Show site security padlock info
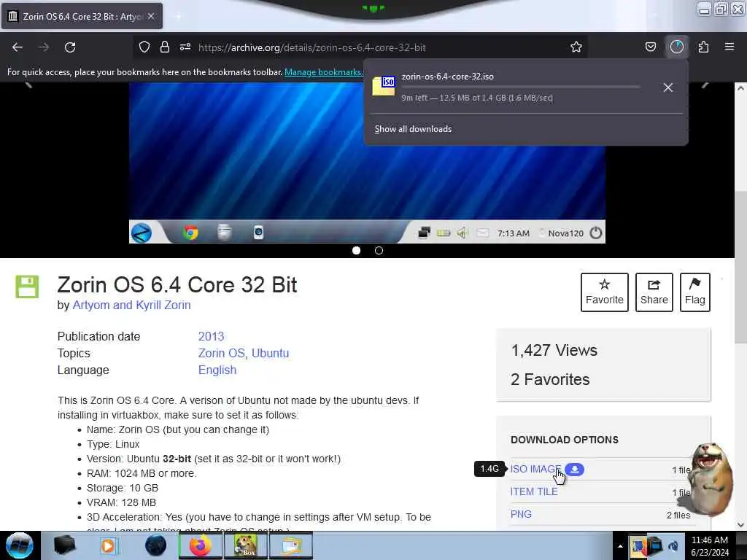Viewport: 747px width, 560px height. coord(165,47)
